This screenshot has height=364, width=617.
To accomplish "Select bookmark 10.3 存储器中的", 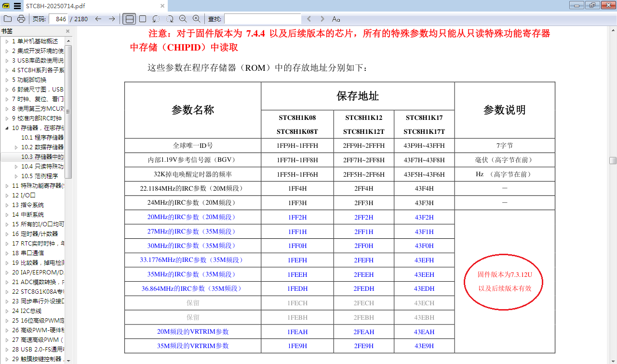I will point(42,157).
